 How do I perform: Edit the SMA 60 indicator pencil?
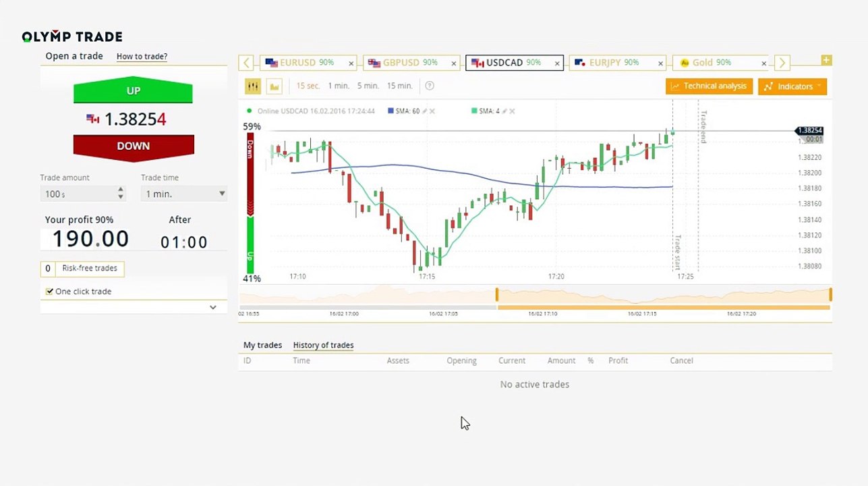[x=425, y=111]
